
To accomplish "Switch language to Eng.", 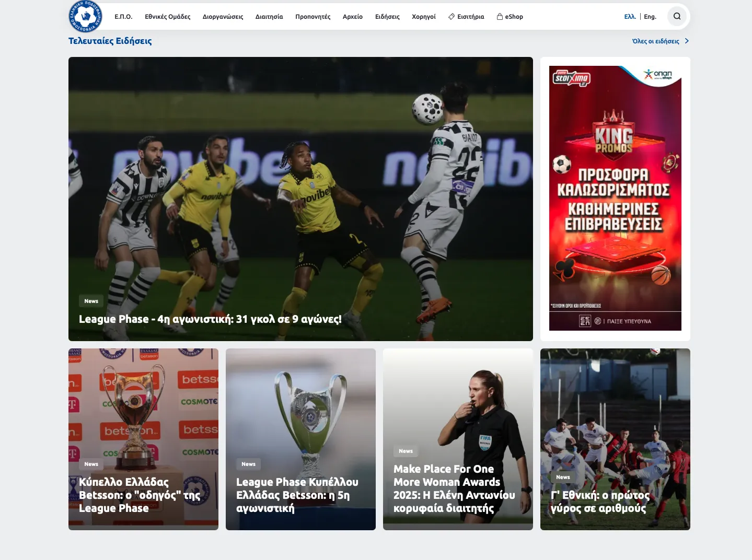I will [x=650, y=17].
